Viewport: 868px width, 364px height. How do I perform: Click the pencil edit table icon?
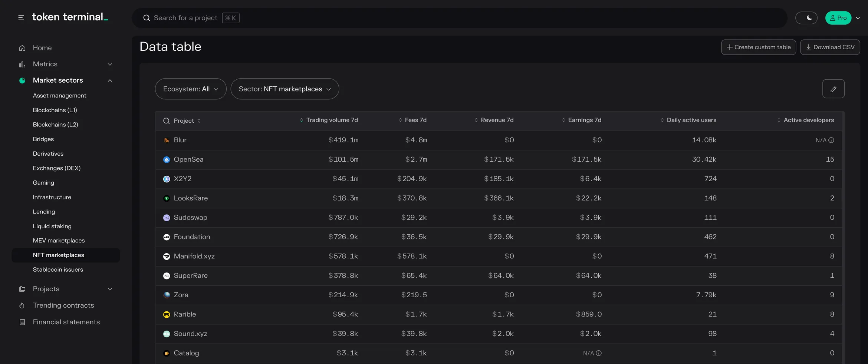(833, 89)
